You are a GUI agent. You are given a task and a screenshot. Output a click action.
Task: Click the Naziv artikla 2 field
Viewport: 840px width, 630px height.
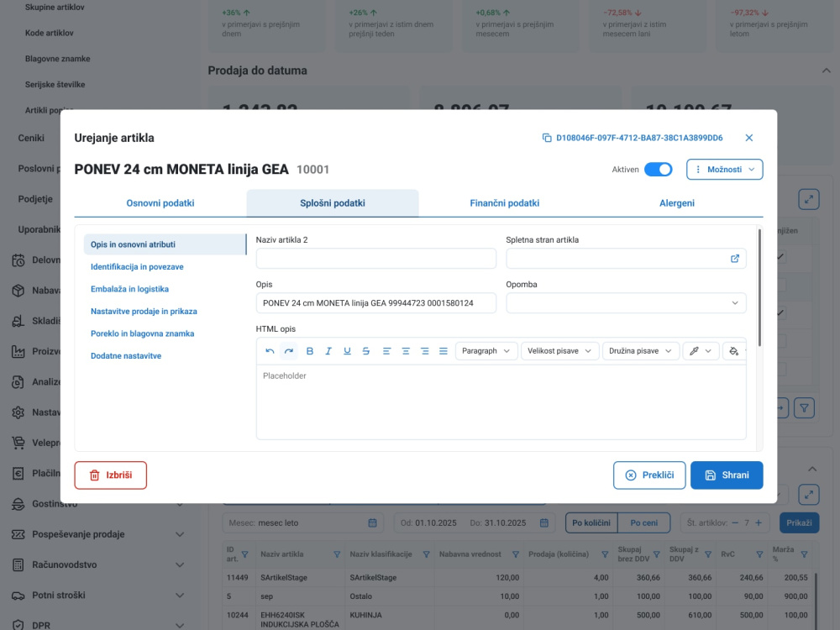376,258
